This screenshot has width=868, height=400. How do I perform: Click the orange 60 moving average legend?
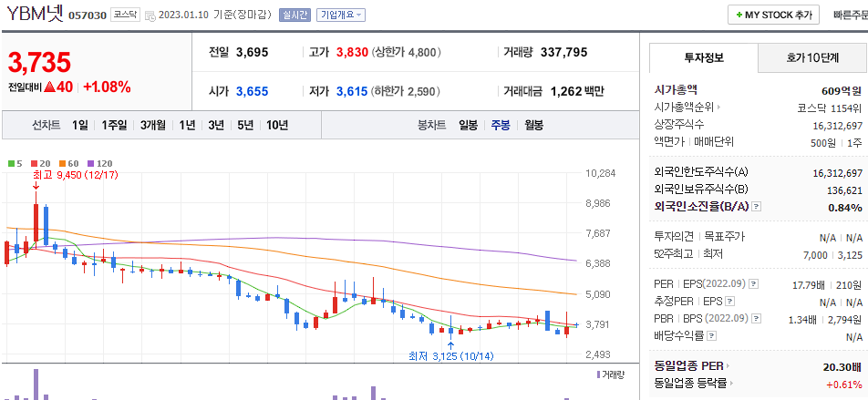point(69,163)
